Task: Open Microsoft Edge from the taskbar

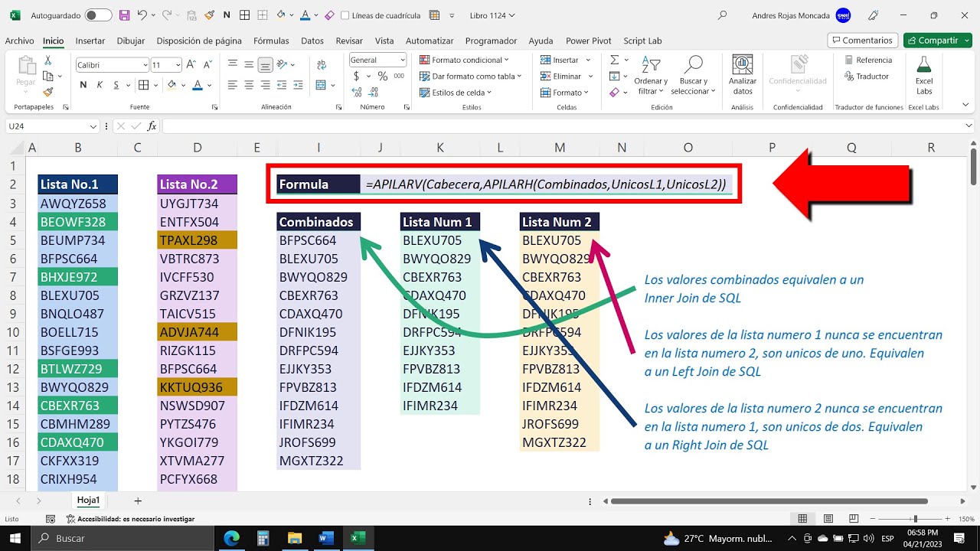Action: coord(231,538)
